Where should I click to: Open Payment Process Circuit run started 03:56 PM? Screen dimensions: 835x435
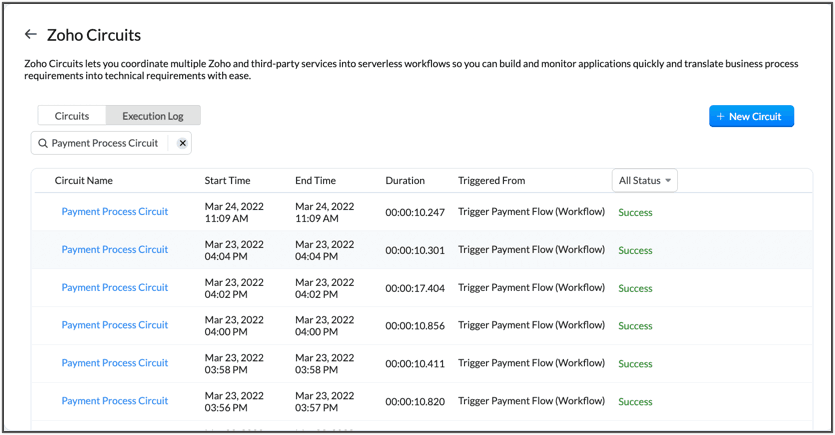pyautogui.click(x=114, y=401)
